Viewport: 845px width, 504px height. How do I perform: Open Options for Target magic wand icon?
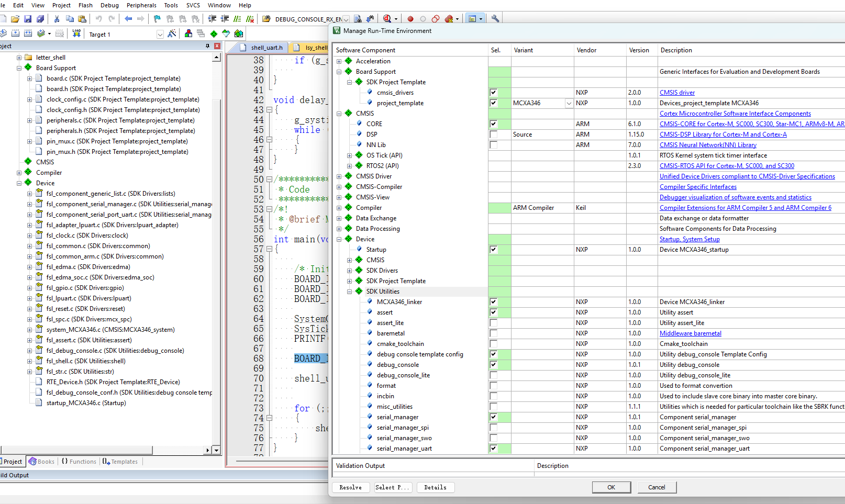172,34
